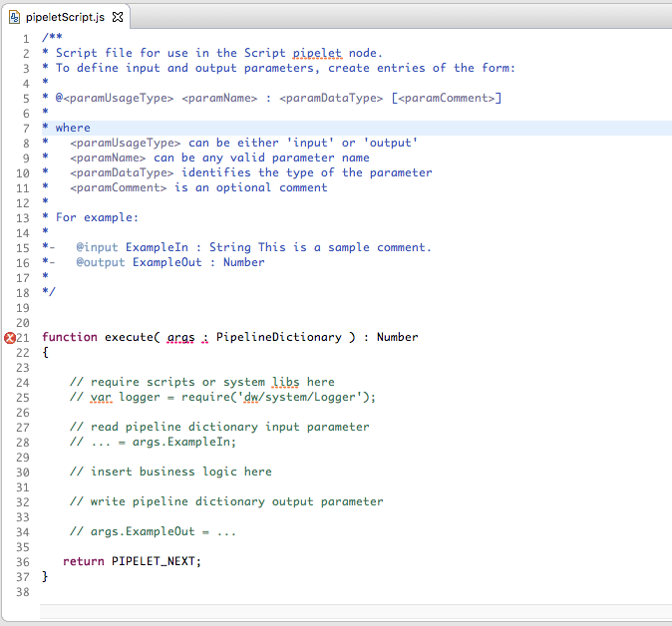Click 'dw/system/Logger' string on line 25
The image size is (672, 626).
(x=302, y=397)
